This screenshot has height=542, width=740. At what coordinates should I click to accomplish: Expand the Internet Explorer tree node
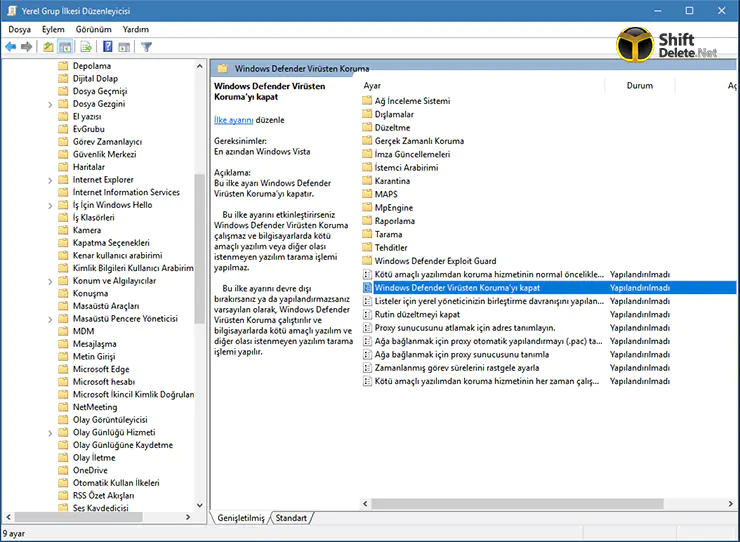tap(50, 180)
